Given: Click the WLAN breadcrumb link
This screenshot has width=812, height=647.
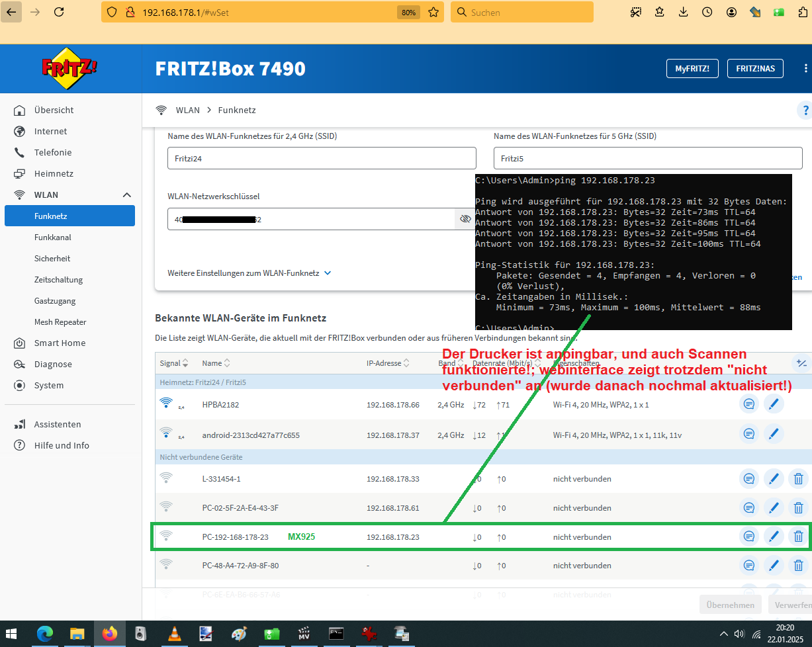Looking at the screenshot, I should coord(187,110).
